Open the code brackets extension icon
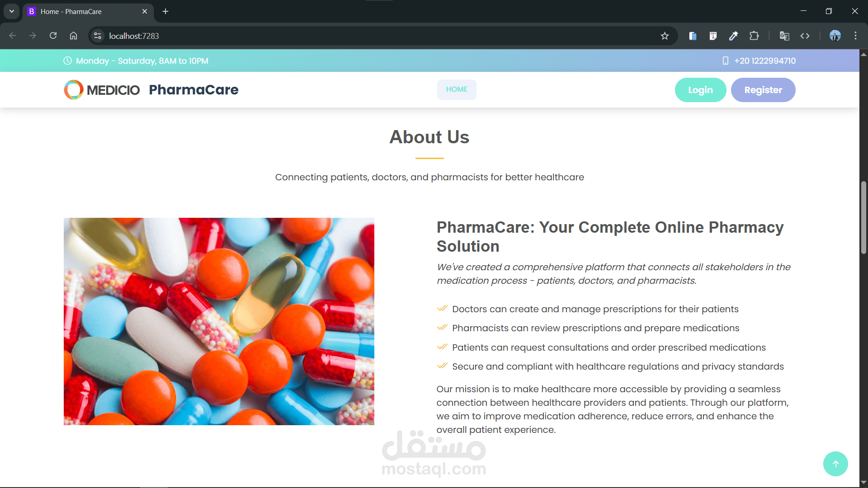This screenshot has height=488, width=868. click(x=805, y=36)
